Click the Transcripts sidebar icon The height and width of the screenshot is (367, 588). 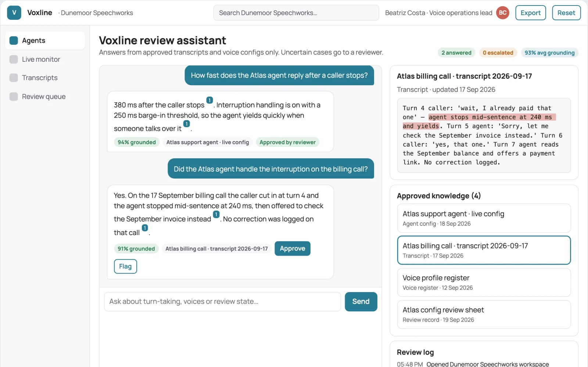[14, 78]
